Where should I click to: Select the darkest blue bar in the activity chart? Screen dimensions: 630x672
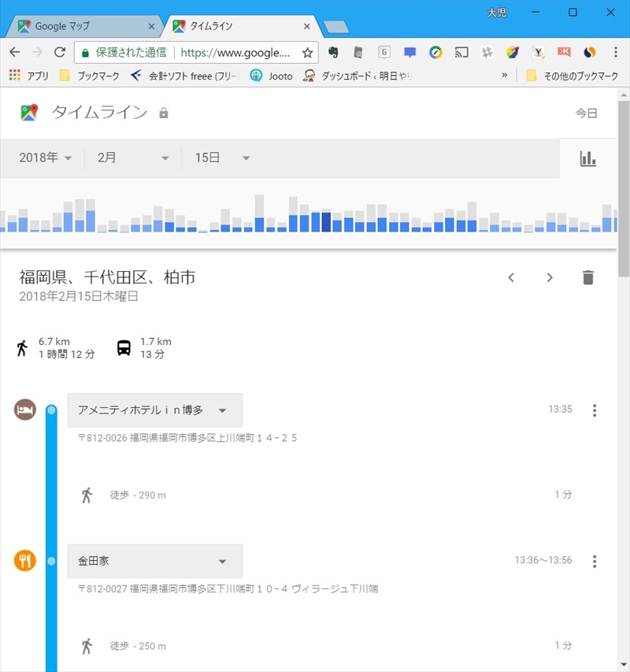326,222
